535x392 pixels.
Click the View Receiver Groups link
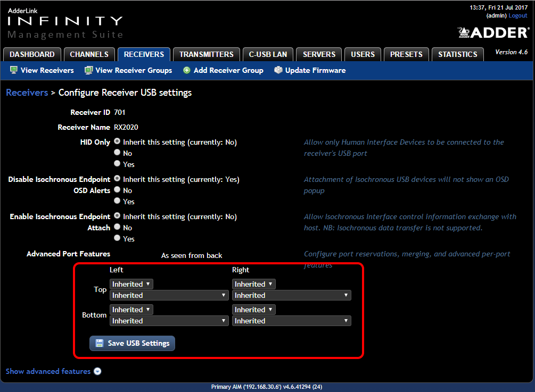134,70
